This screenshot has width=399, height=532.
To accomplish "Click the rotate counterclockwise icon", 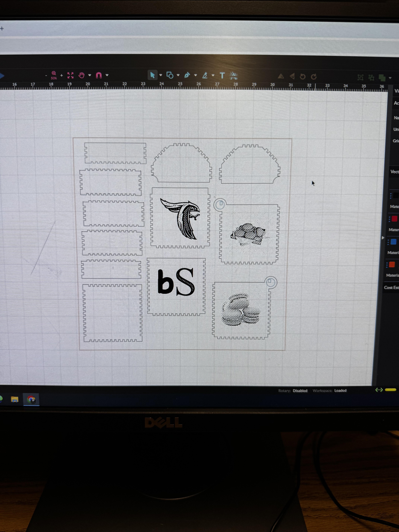I will point(303,77).
